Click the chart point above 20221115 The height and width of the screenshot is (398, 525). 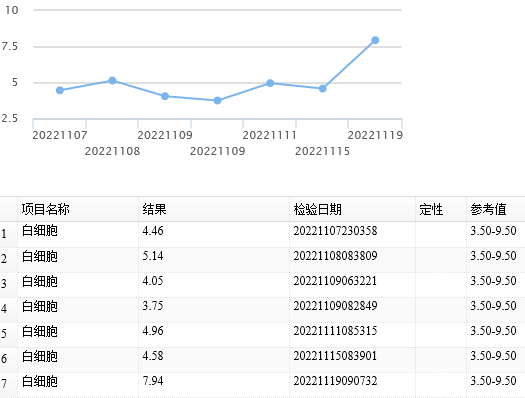pyautogui.click(x=322, y=89)
